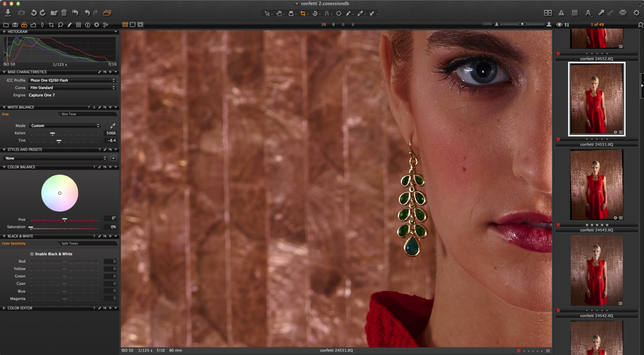Image resolution: width=644 pixels, height=355 pixels.
Task: Click the plus button next to Styles presets
Action: pos(113,158)
